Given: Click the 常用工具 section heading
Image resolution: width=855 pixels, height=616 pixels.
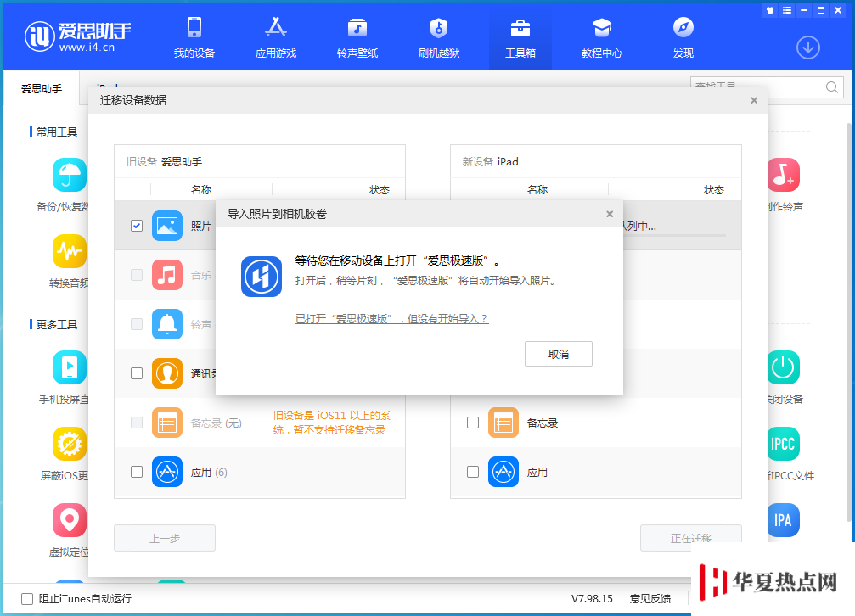Looking at the screenshot, I should coord(56,132).
